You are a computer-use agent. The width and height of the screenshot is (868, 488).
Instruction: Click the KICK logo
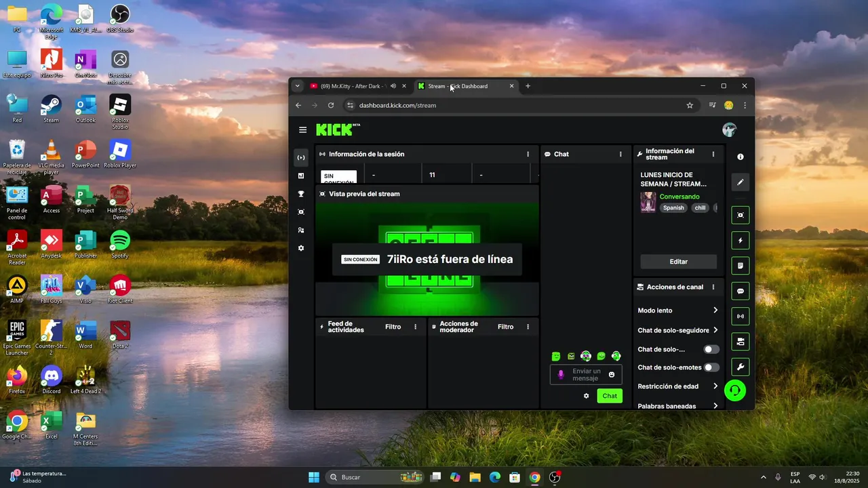tap(334, 129)
